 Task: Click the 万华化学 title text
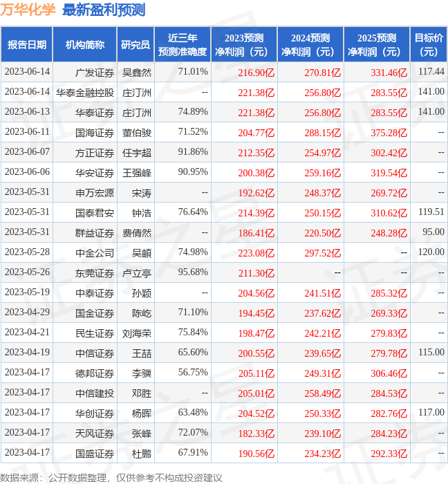28,10
